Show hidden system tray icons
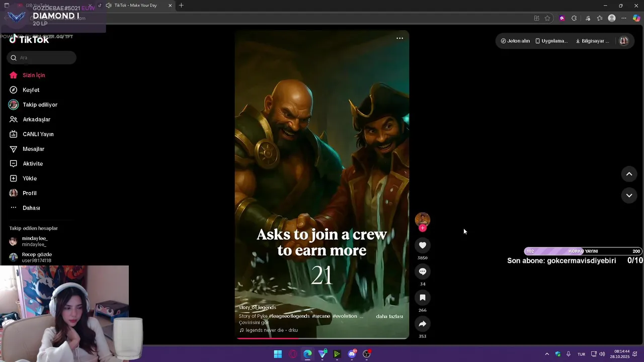This screenshot has height=362, width=644. click(x=547, y=354)
